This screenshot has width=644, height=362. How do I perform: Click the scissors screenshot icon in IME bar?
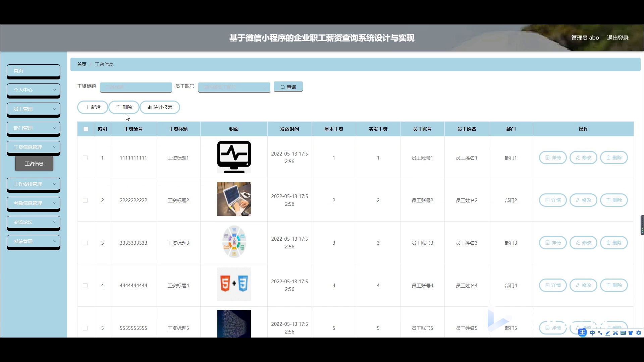pyautogui.click(x=615, y=333)
